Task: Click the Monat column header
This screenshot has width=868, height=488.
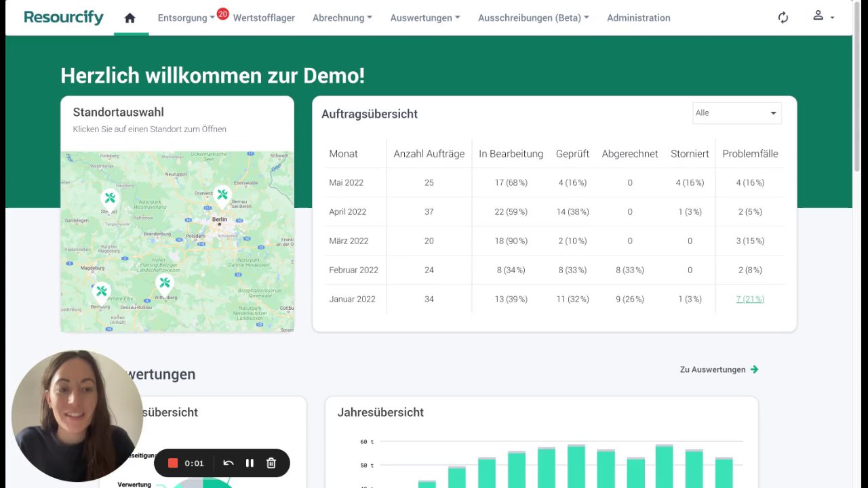Action: pyautogui.click(x=343, y=154)
